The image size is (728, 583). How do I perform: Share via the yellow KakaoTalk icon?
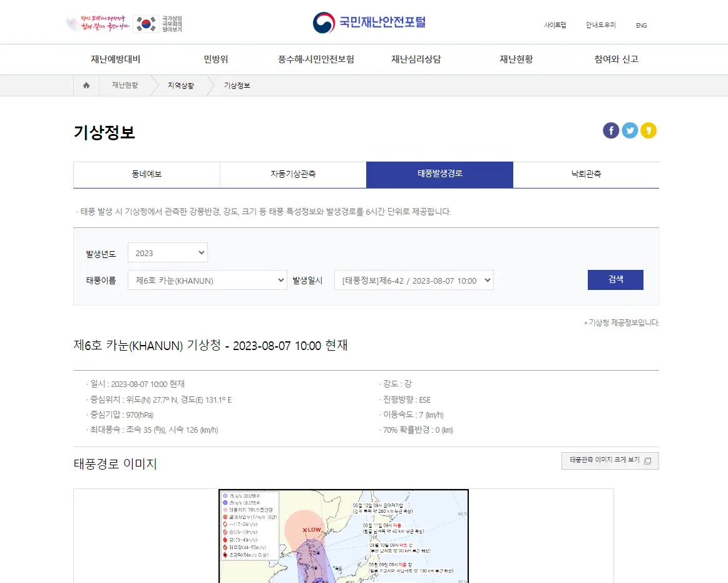point(649,130)
